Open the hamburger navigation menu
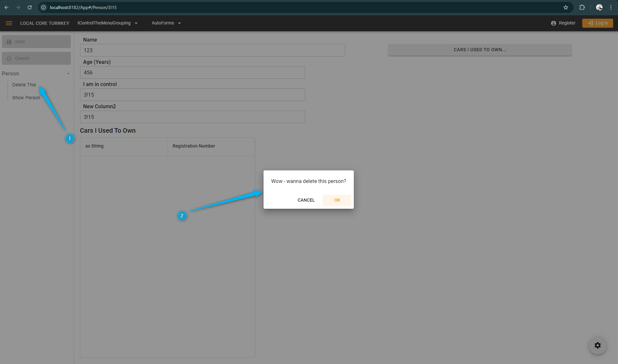This screenshot has height=364, width=618. pyautogui.click(x=9, y=23)
